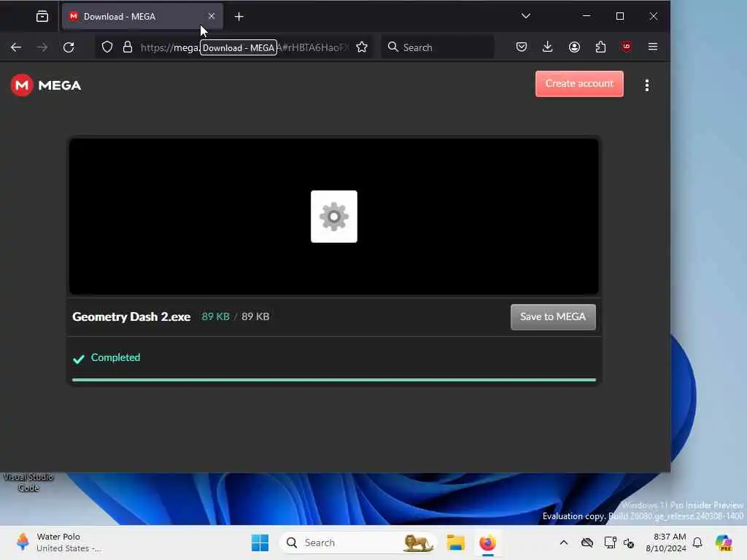Viewport: 747px width, 560px height.
Task: Click the taskbar Search box
Action: [x=358, y=542]
